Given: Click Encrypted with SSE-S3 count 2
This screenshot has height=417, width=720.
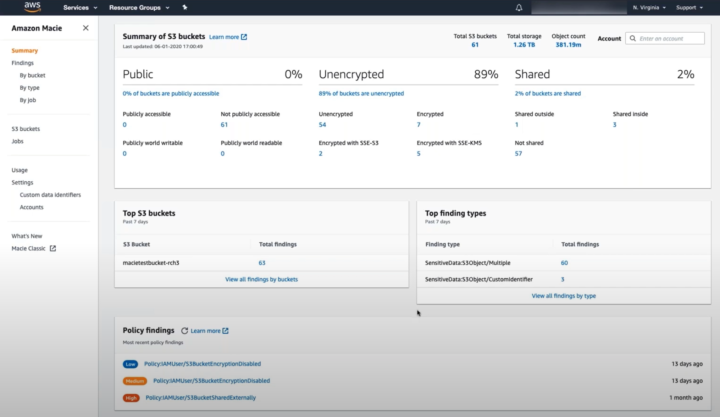Looking at the screenshot, I should [321, 154].
